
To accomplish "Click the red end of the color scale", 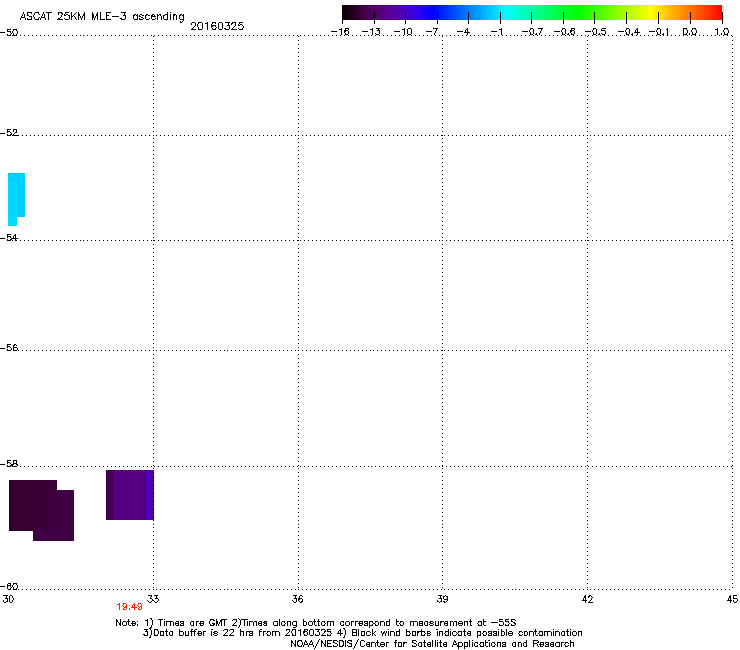I will pos(713,13).
